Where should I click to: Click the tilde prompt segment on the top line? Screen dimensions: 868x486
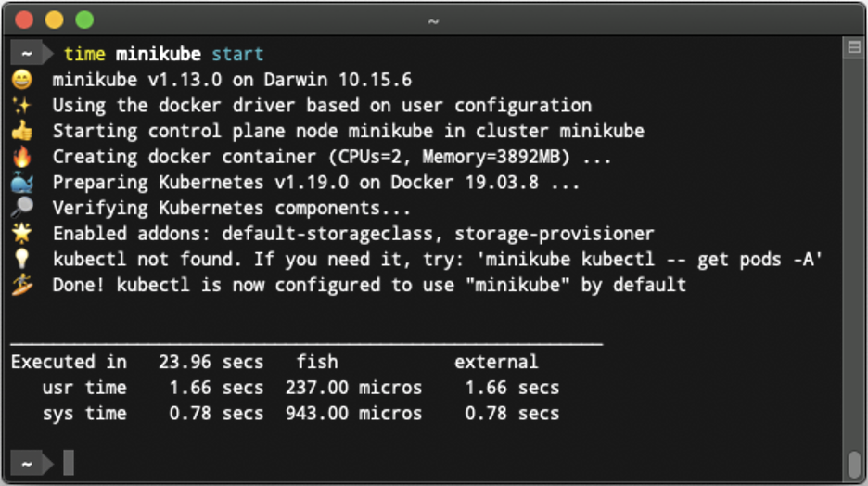click(27, 54)
